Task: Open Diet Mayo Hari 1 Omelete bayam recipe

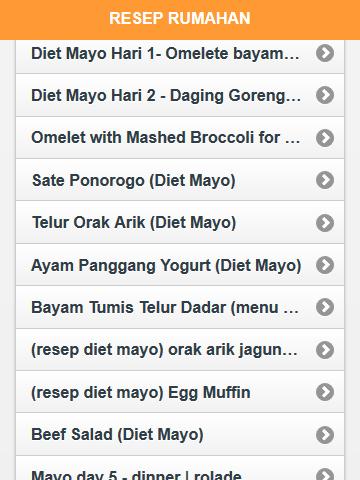Action: [x=180, y=53]
